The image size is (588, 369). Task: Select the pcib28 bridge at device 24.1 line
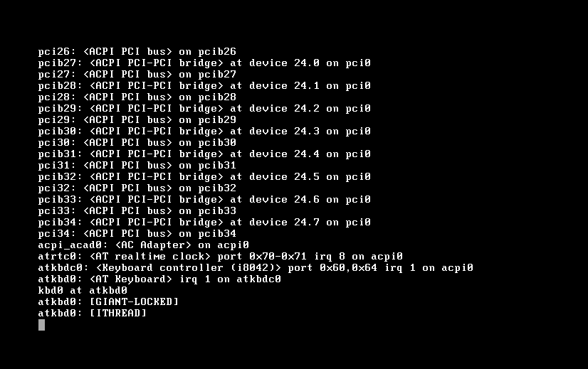[x=204, y=86]
